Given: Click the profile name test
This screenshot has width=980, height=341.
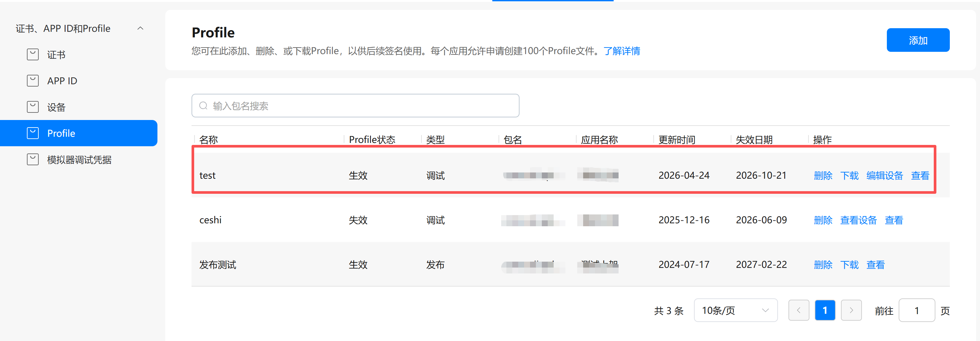Looking at the screenshot, I should (207, 175).
